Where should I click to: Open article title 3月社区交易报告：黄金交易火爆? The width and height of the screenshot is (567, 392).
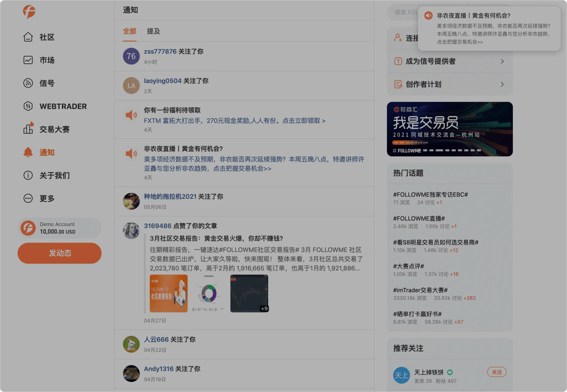216,238
